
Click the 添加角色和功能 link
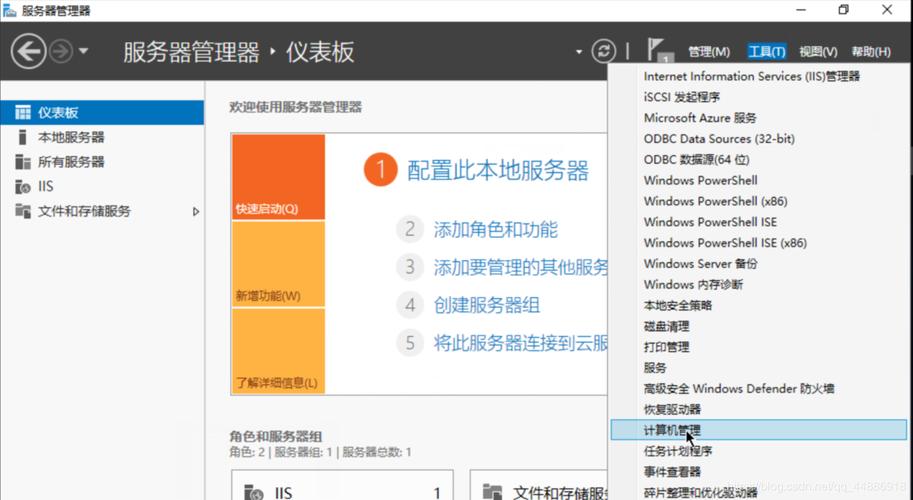click(x=496, y=229)
